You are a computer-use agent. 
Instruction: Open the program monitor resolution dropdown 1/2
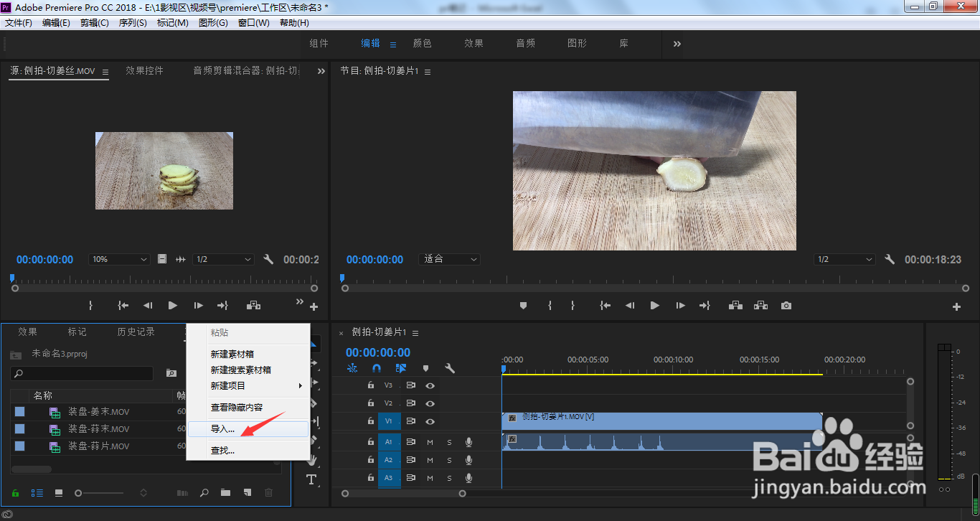point(845,259)
